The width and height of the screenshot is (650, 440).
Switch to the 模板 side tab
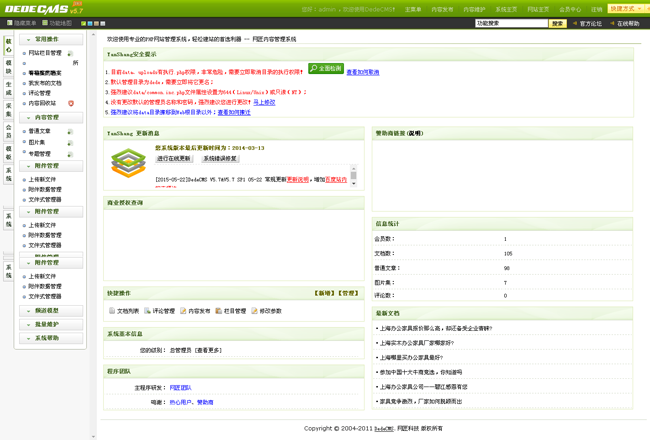point(9,153)
